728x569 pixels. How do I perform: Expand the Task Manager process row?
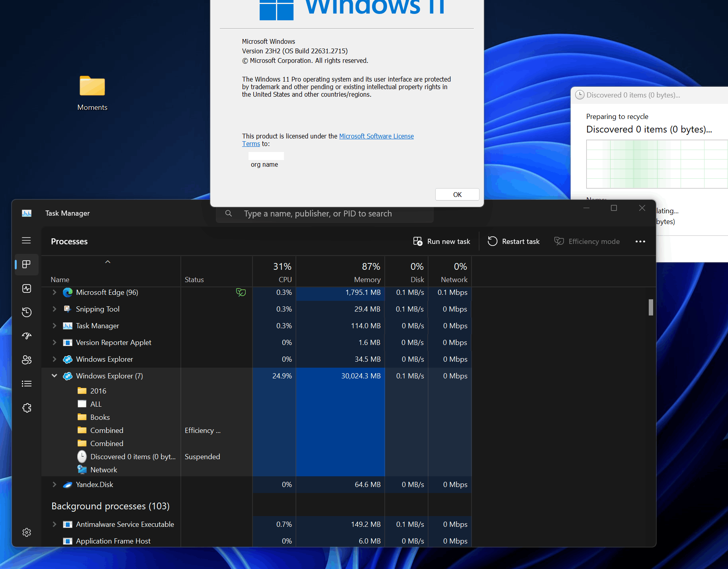(55, 326)
